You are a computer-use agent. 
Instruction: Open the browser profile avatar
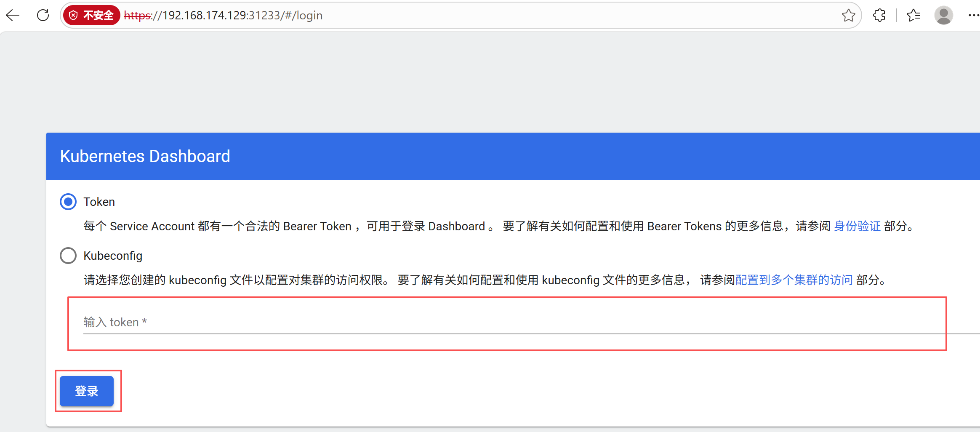click(943, 16)
